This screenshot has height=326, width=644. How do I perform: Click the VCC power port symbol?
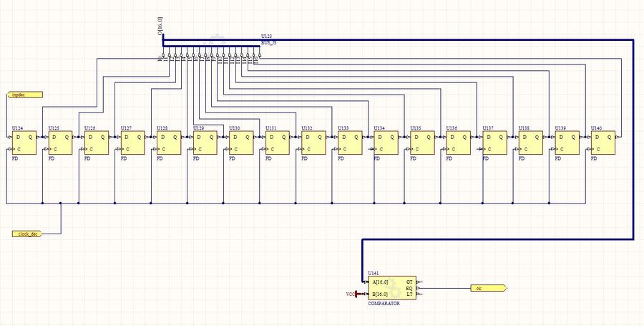(x=351, y=294)
